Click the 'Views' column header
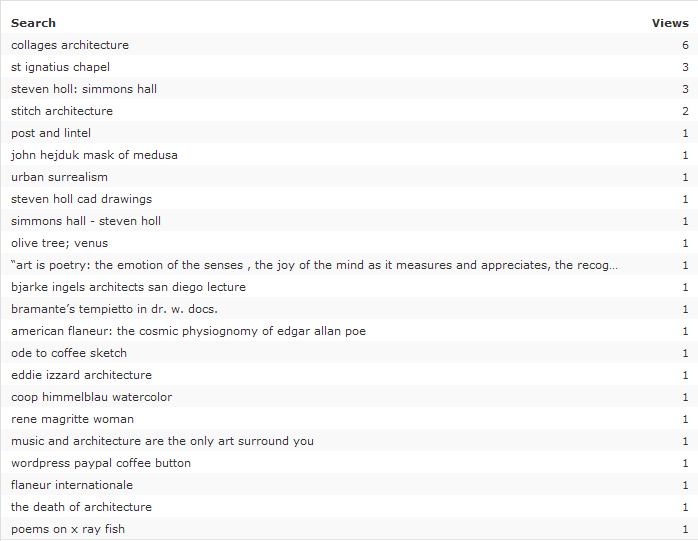This screenshot has width=698, height=541. click(670, 22)
